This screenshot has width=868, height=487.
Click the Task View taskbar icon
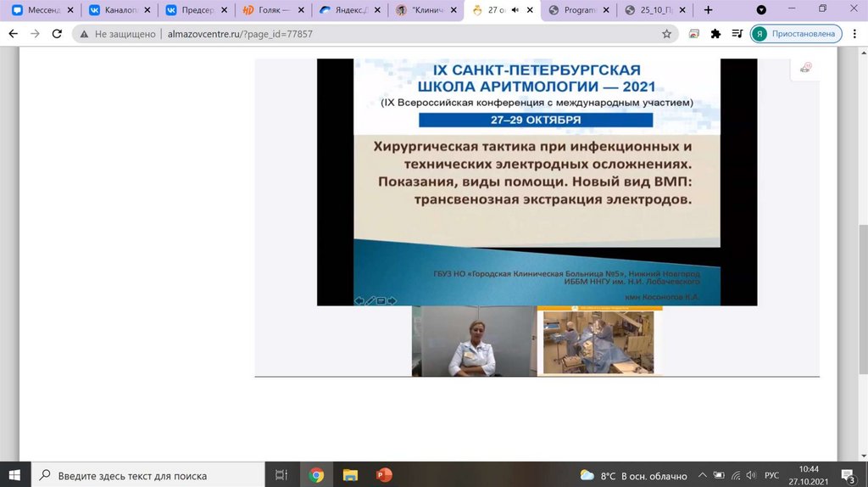tap(282, 475)
